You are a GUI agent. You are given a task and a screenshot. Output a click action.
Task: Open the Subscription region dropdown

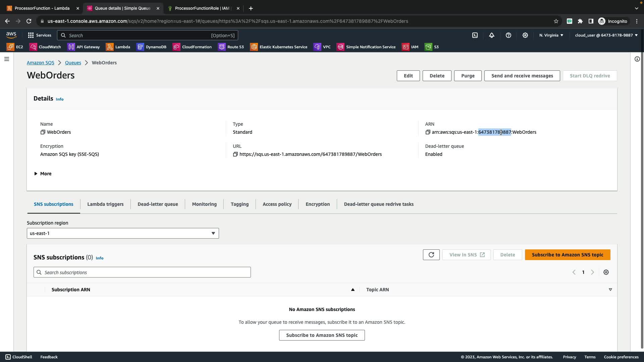click(x=123, y=233)
